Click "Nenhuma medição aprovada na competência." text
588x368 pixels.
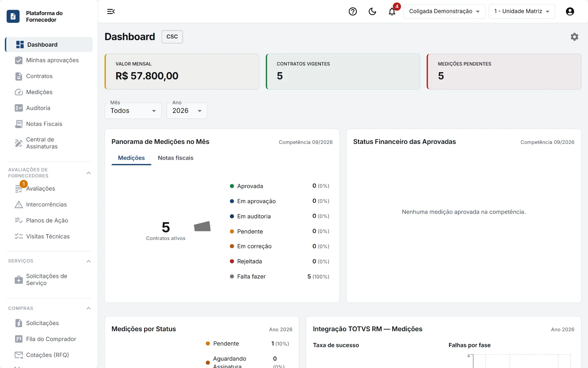(464, 212)
